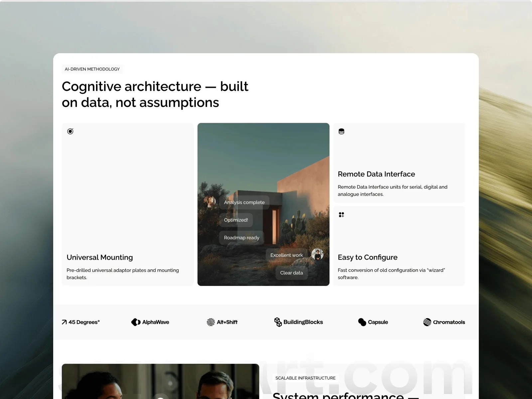Click the BuildingBlocks cube logo icon
The height and width of the screenshot is (399, 532).
click(278, 322)
